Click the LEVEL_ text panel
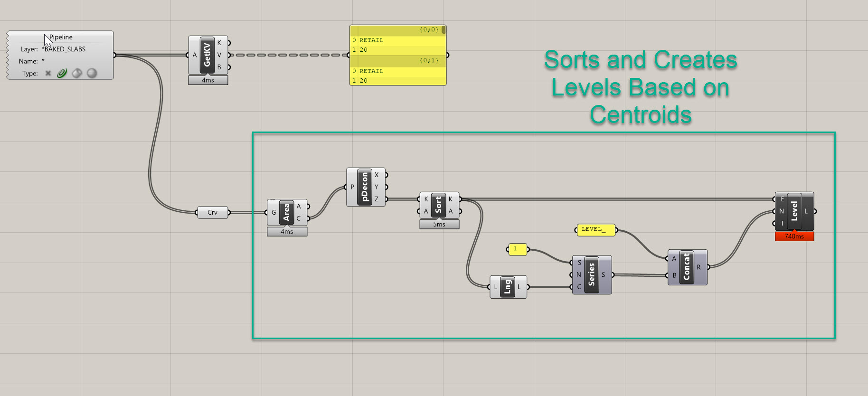The height and width of the screenshot is (396, 868). [x=595, y=230]
